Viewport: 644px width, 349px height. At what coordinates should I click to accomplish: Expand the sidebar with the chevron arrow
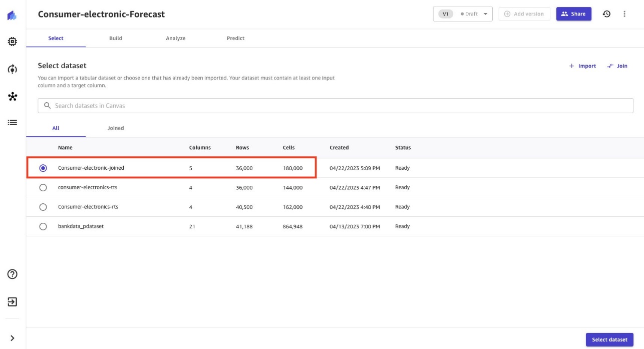[x=12, y=338]
